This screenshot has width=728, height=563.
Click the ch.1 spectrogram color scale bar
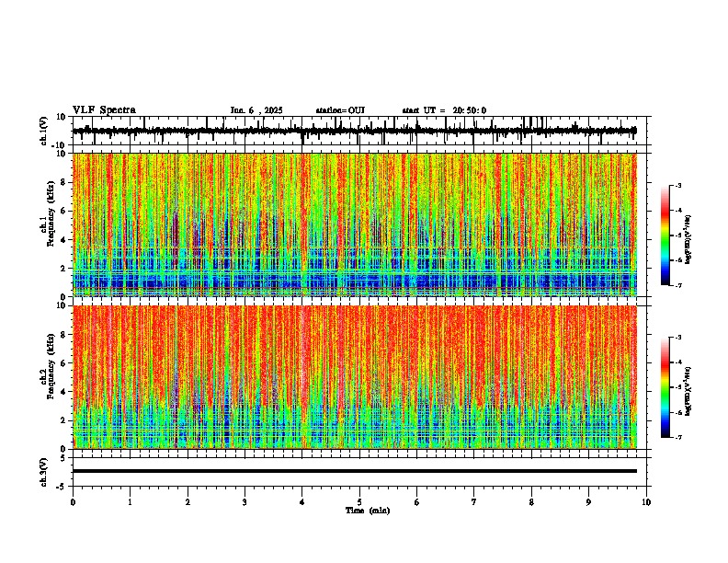coord(665,236)
